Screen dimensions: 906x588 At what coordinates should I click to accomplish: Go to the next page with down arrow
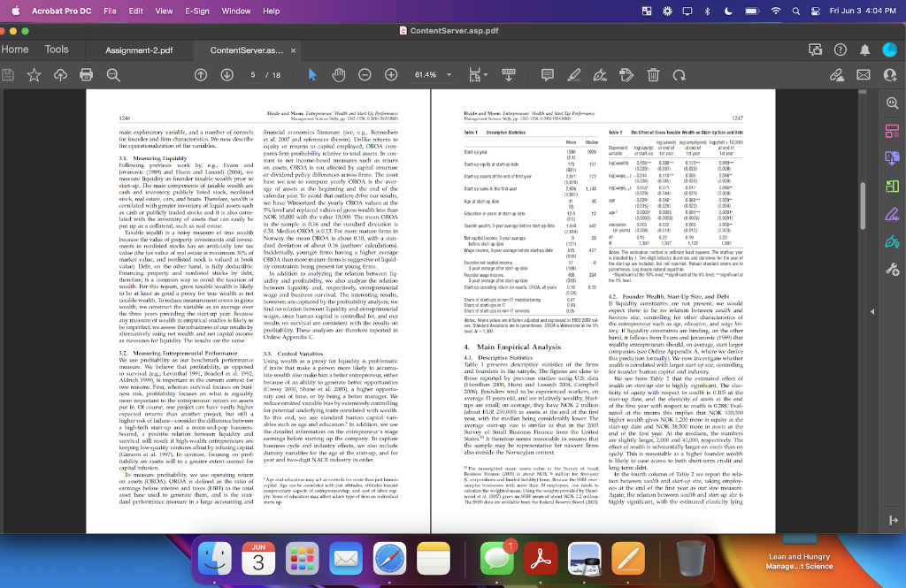(x=226, y=75)
